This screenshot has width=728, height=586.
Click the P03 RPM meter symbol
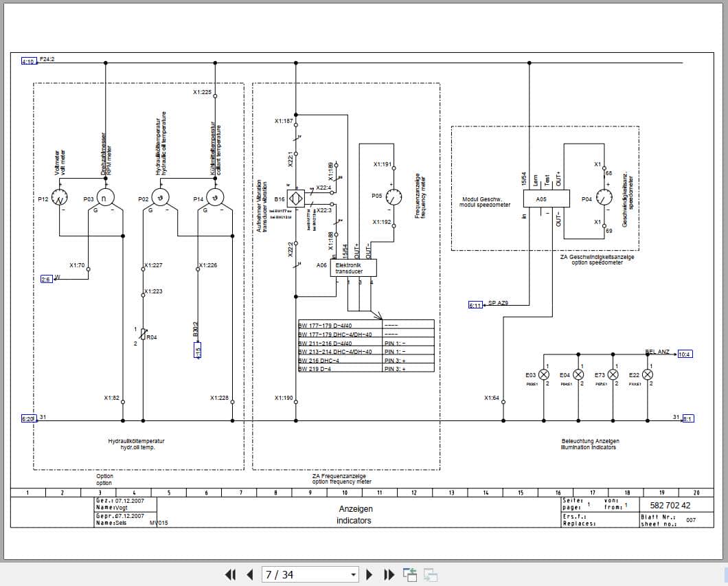pyautogui.click(x=105, y=198)
